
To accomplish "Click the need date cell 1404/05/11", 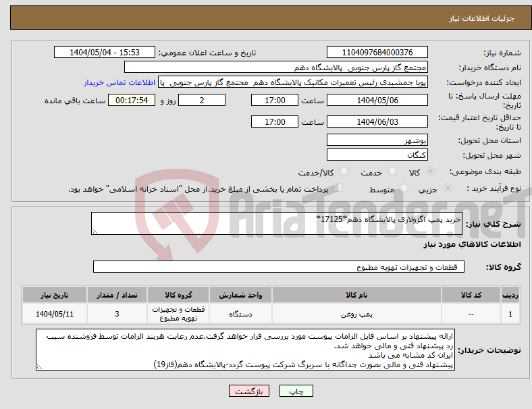I will click(55, 314).
